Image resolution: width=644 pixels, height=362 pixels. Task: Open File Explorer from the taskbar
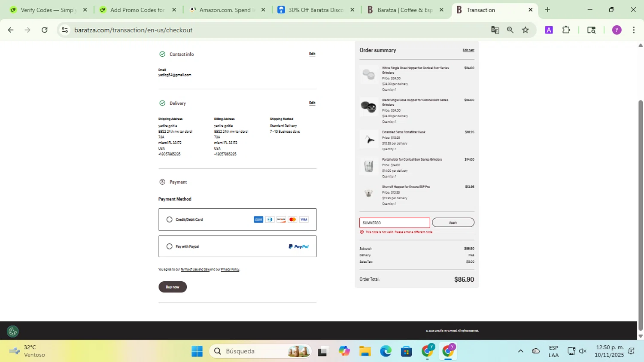(x=365, y=351)
